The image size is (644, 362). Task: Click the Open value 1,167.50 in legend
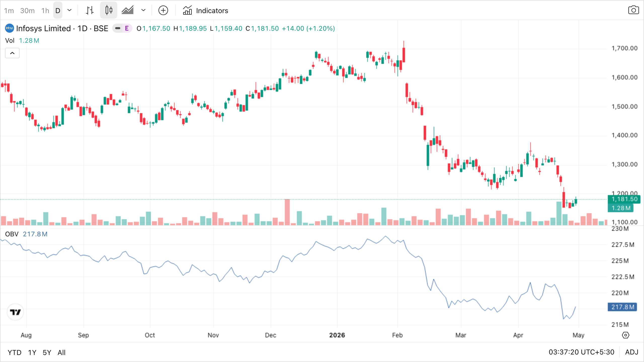[156, 28]
